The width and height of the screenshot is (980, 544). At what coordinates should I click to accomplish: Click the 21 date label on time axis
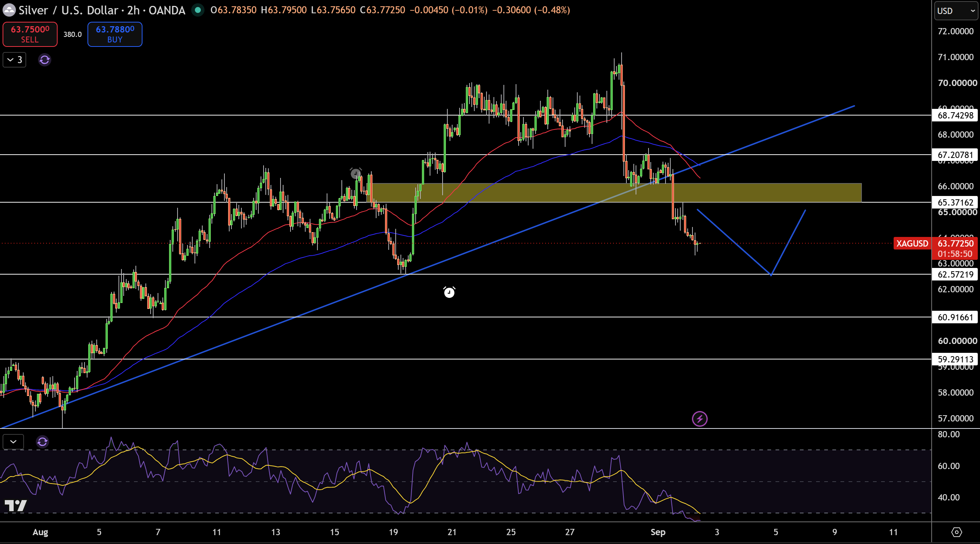(451, 532)
